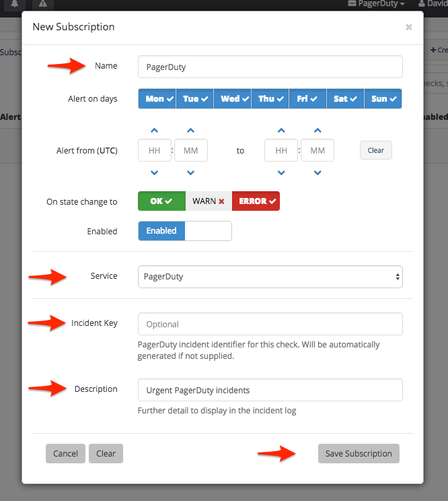Increase the start hour with up chevron

coord(155,131)
